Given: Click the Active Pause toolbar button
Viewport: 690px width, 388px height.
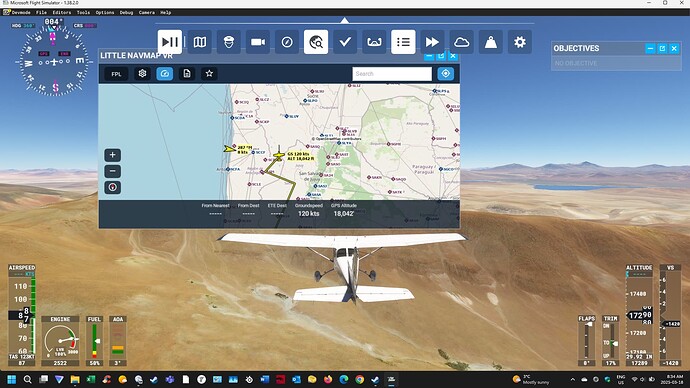Looking at the screenshot, I should point(170,42).
